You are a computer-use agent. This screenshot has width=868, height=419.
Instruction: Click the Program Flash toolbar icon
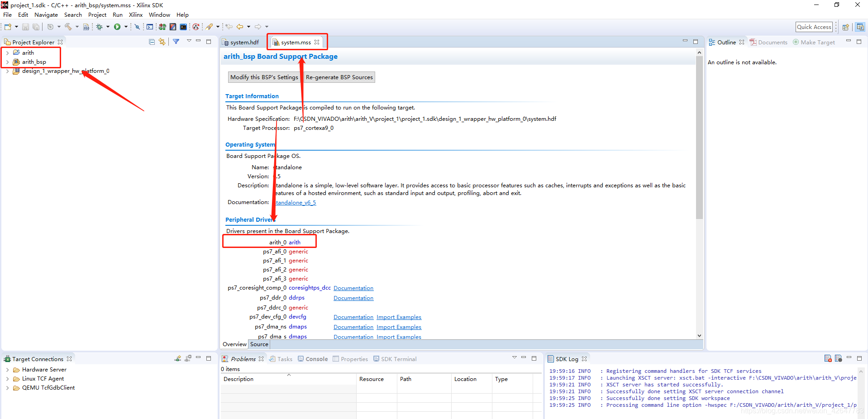[x=173, y=27]
